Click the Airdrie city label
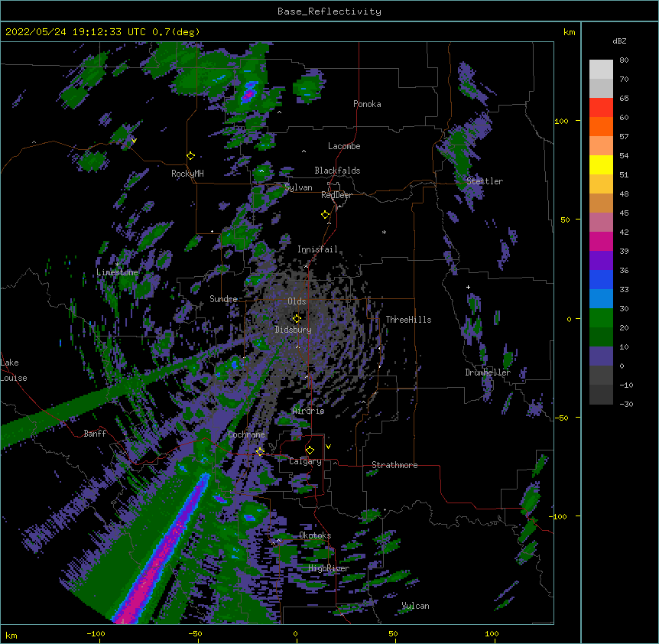659x644 pixels. [308, 411]
